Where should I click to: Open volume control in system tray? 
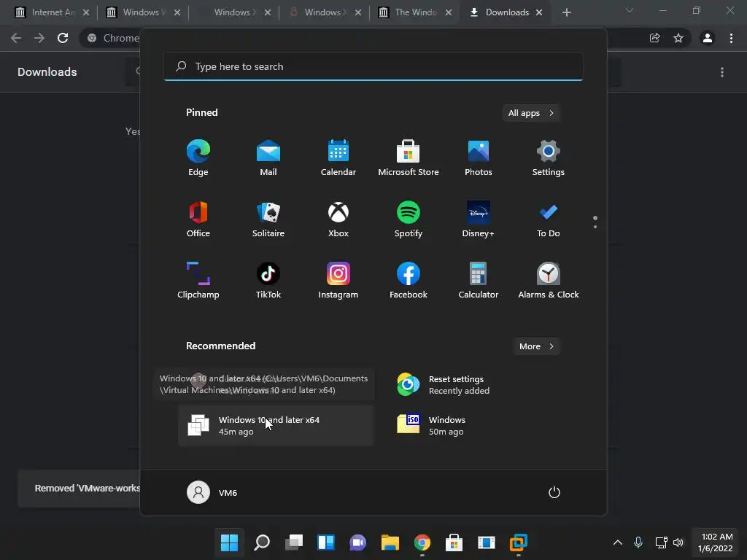(x=678, y=542)
